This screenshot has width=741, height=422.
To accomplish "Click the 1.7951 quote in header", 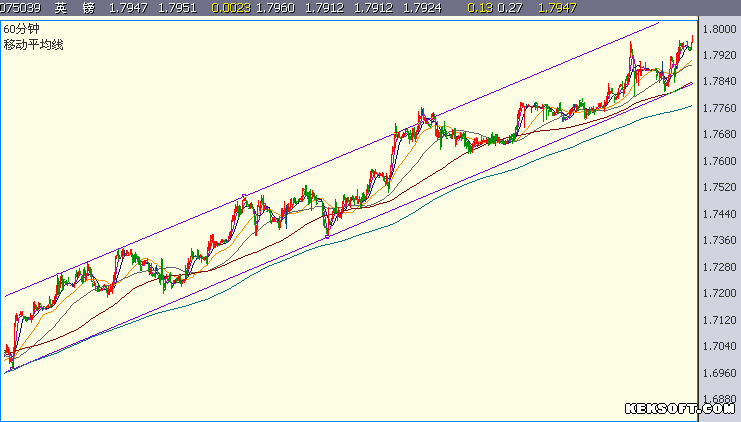I will (x=177, y=8).
